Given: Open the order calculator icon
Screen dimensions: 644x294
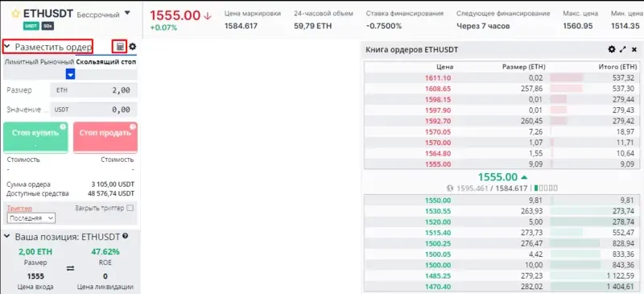Looking at the screenshot, I should point(120,47).
